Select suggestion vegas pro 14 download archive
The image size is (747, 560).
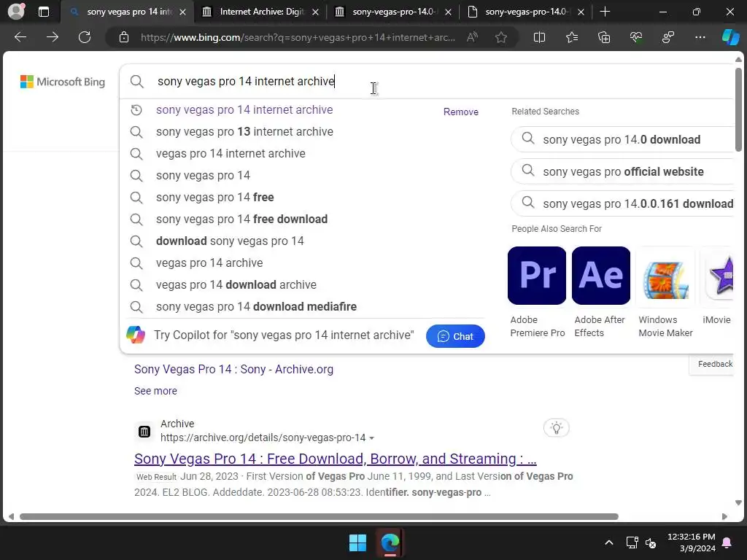[236, 285]
